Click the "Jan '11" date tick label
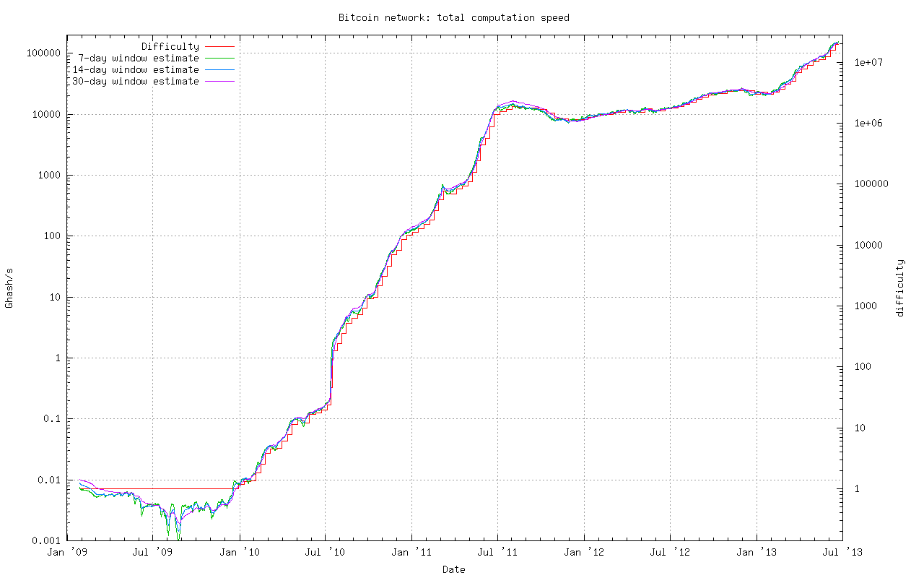 point(412,553)
